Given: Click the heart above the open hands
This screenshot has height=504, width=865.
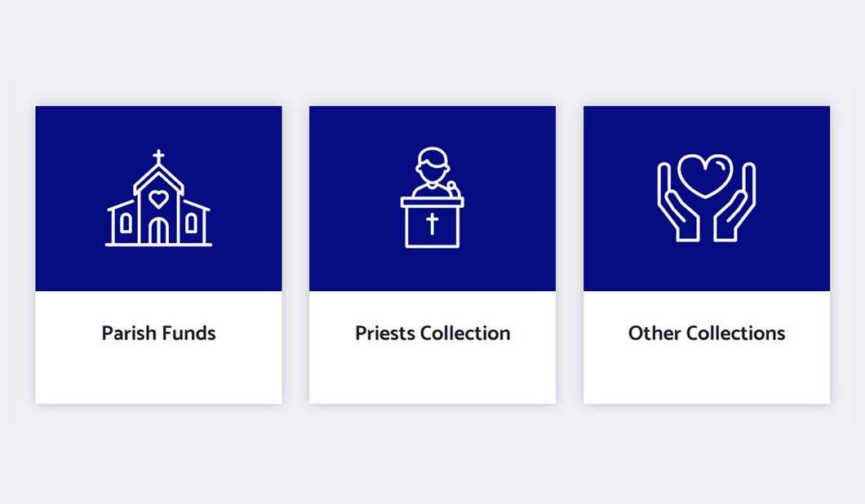Looking at the screenshot, I should click(x=706, y=175).
